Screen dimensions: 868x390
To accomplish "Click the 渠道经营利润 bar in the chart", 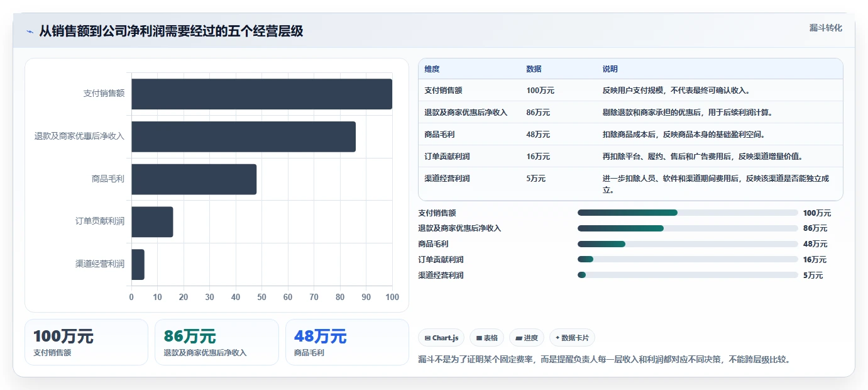I will coord(138,264).
